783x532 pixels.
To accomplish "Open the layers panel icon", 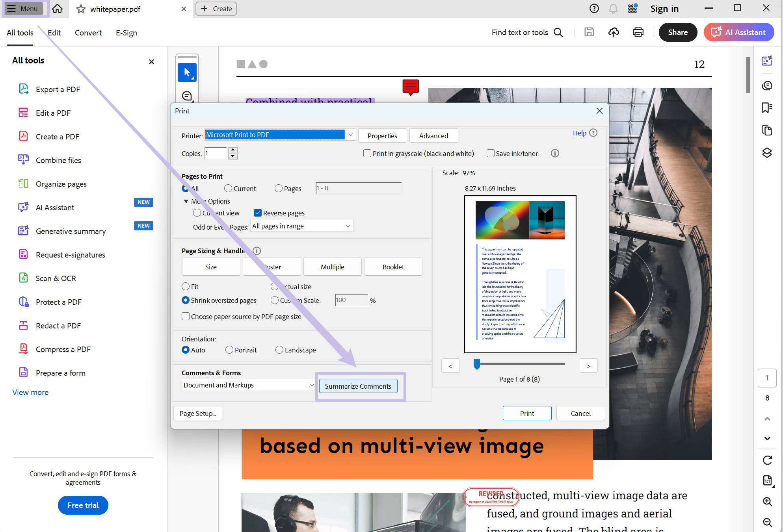I will point(767,153).
